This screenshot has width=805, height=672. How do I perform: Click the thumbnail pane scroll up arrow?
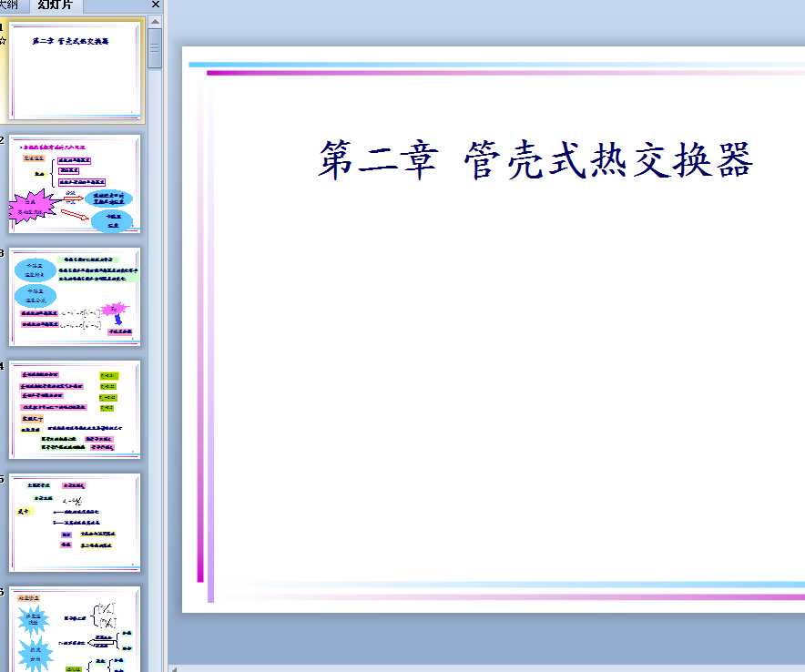tap(155, 22)
